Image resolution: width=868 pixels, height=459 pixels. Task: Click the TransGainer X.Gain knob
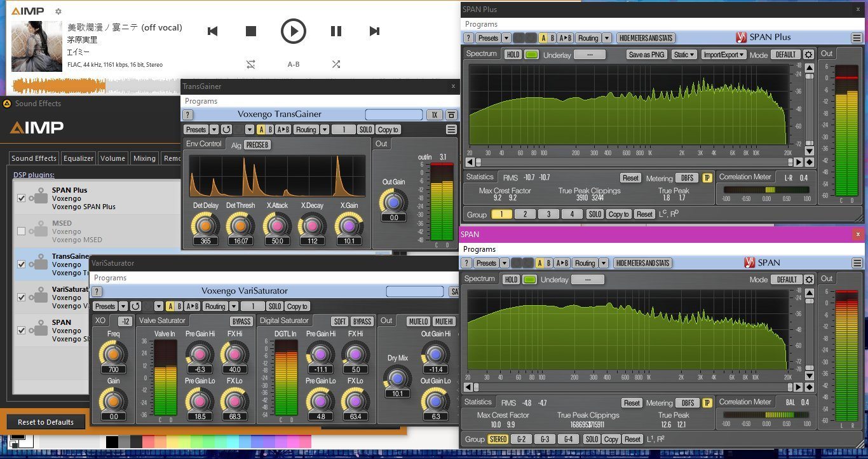pyautogui.click(x=348, y=224)
